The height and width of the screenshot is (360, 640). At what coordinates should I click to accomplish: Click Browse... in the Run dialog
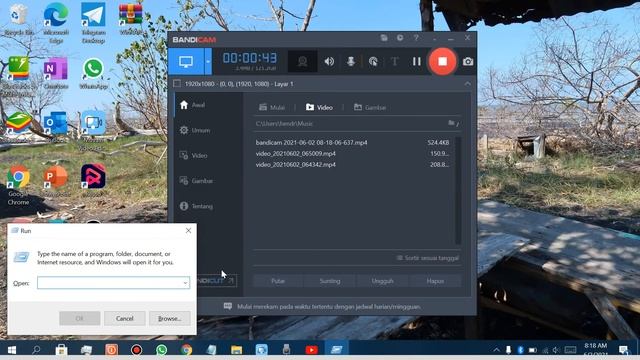click(169, 318)
